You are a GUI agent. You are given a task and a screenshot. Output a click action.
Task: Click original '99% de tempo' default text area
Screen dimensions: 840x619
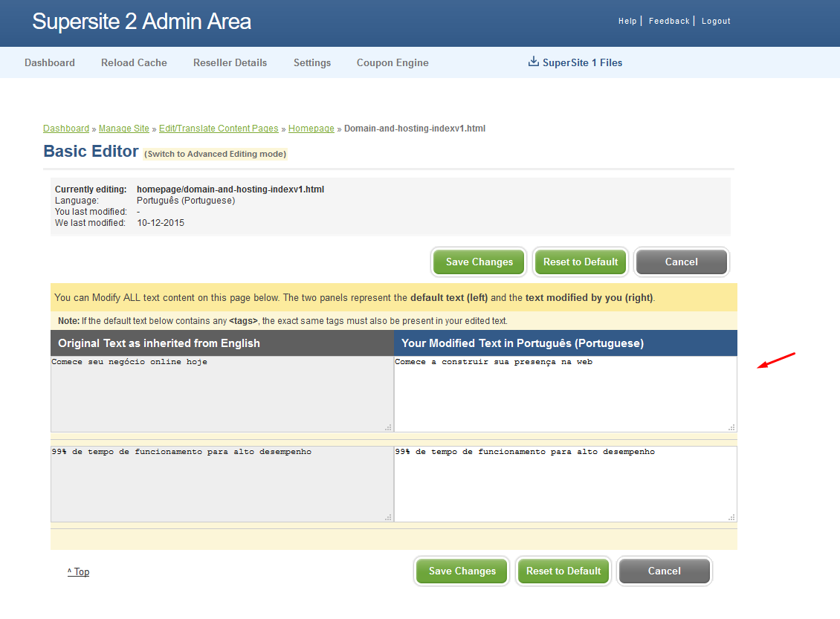click(x=222, y=484)
